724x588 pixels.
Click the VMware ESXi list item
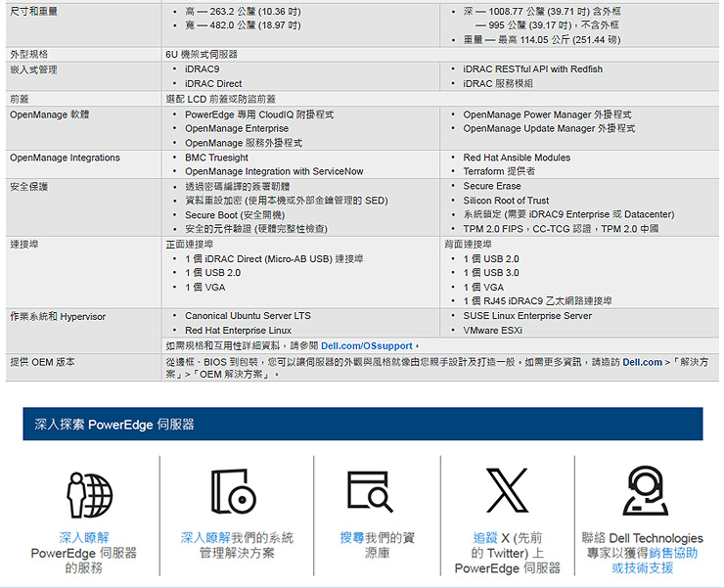[492, 331]
